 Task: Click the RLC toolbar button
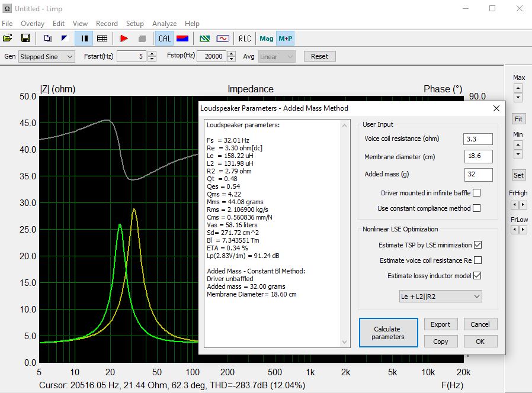[245, 38]
